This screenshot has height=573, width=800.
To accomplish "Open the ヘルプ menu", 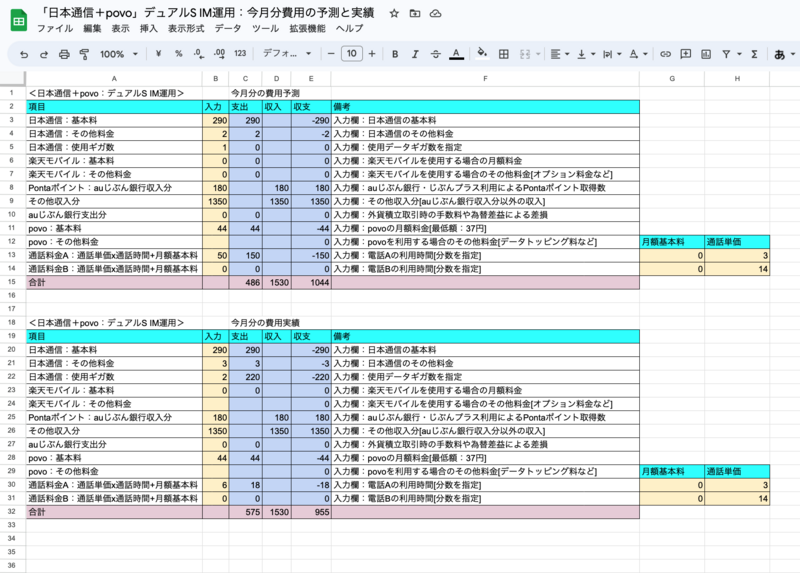I will pos(349,29).
